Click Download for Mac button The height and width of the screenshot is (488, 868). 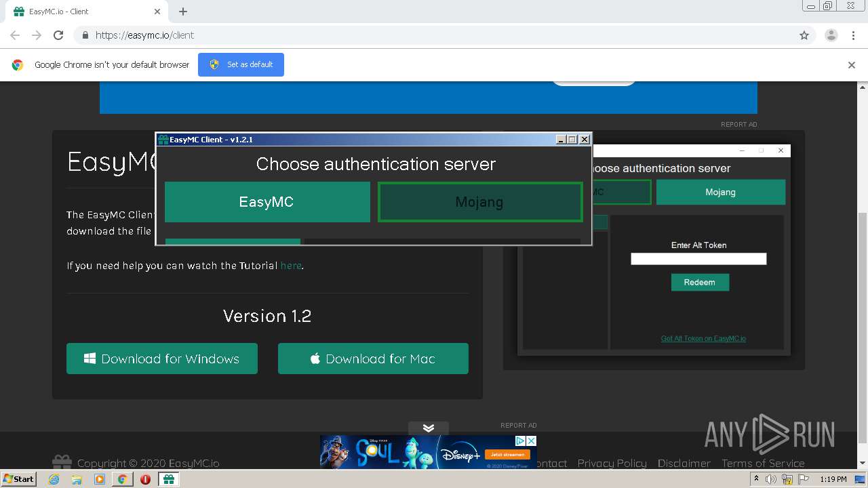click(373, 359)
